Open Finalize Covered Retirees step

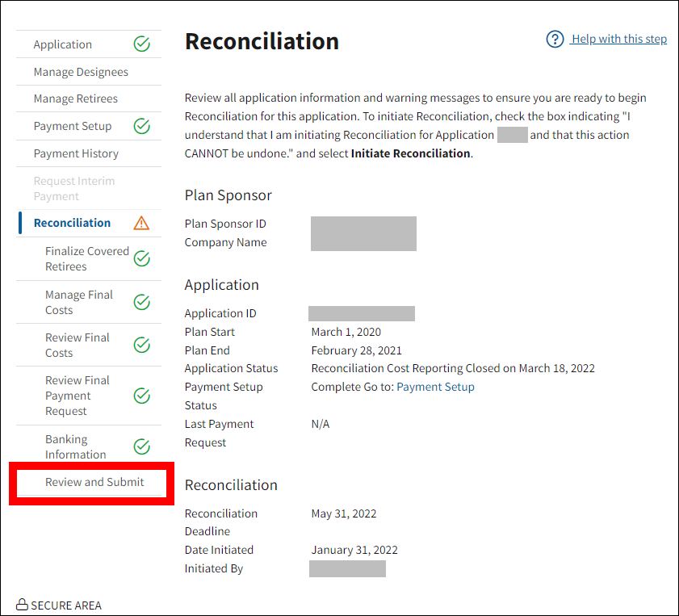(86, 258)
